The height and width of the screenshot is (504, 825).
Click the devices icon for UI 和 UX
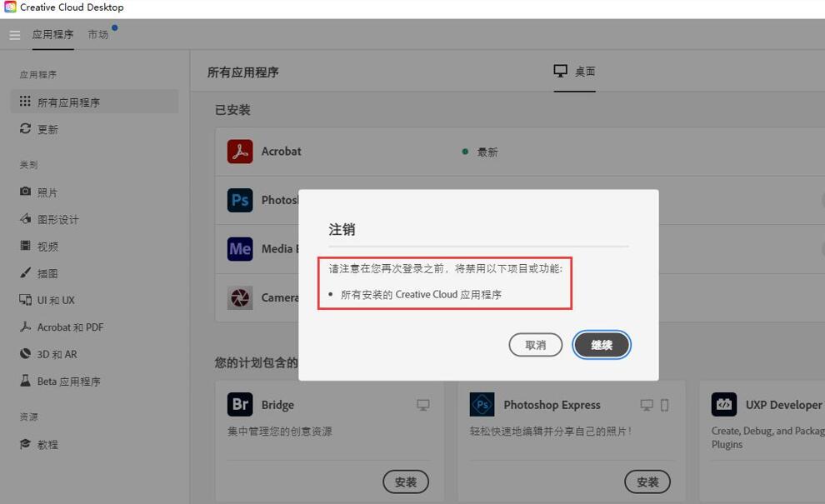tap(25, 299)
